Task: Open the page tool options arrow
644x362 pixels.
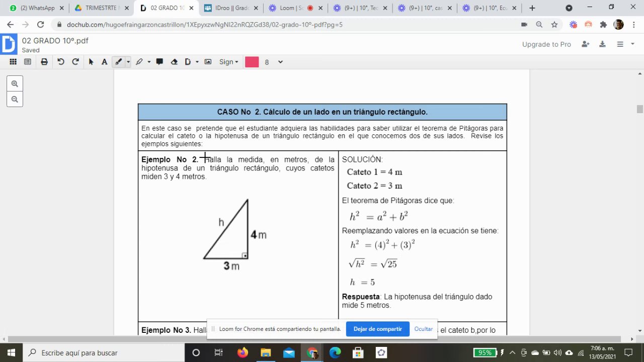Action: tap(197, 62)
